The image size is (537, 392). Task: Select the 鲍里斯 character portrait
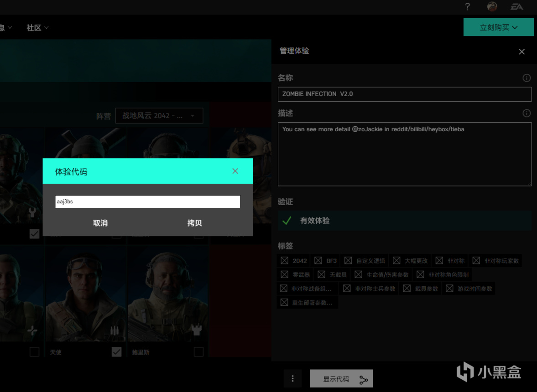point(168,294)
